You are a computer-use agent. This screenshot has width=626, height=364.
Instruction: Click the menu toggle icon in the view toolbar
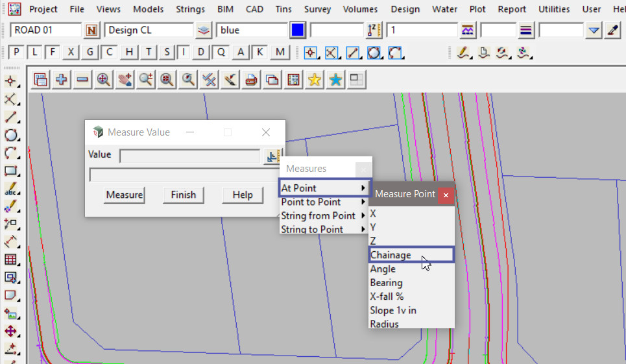[40, 80]
